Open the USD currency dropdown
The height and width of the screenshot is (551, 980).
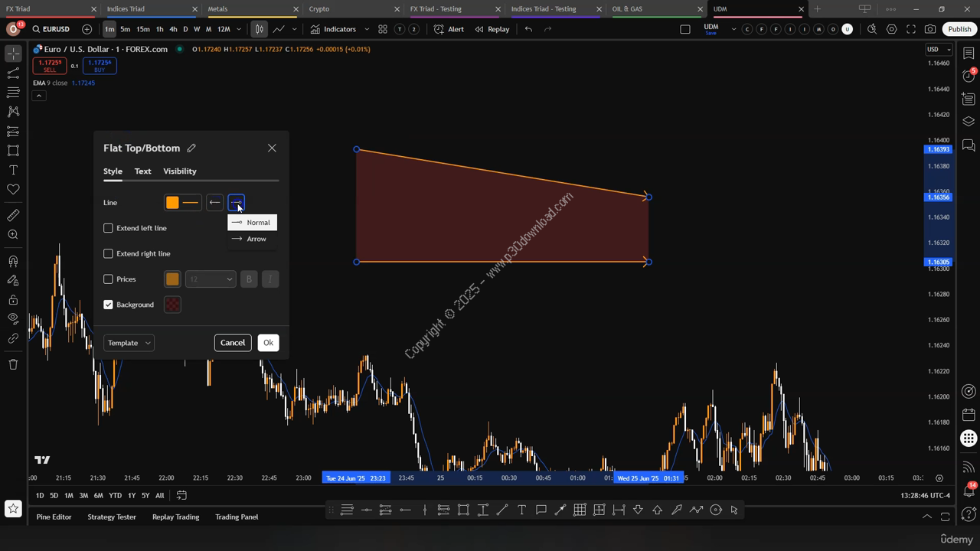click(x=938, y=49)
